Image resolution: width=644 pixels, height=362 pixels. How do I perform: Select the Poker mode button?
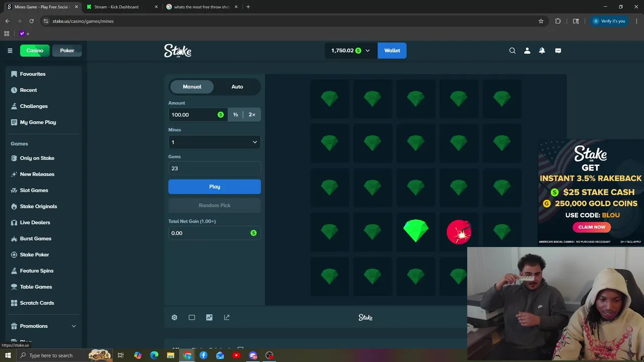pos(67,50)
